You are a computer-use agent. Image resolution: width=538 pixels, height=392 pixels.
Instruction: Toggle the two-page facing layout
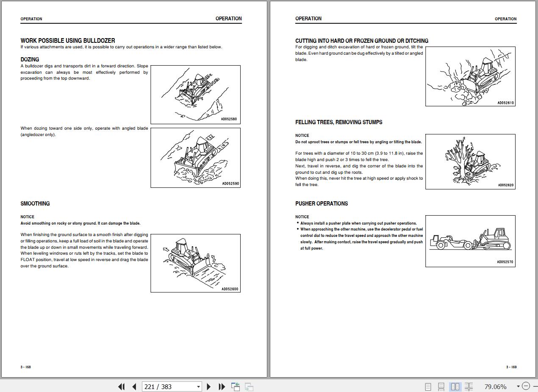pos(455,386)
